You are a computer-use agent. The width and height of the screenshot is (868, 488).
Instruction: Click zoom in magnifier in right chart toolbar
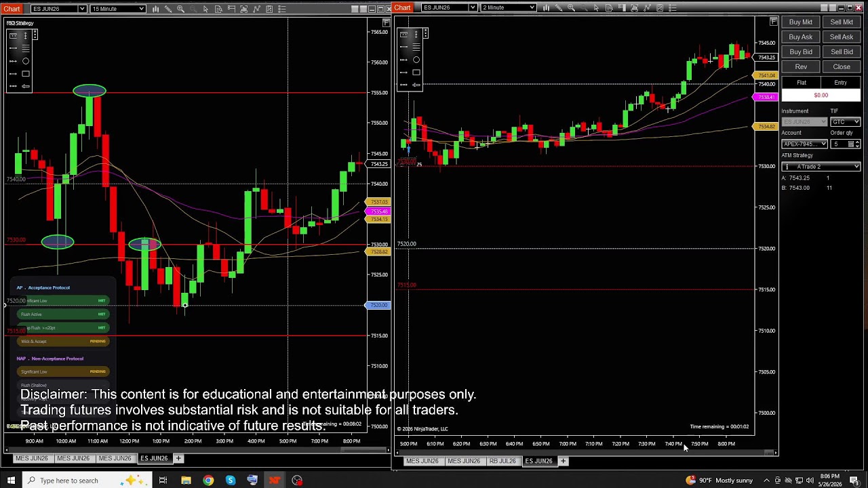click(571, 7)
